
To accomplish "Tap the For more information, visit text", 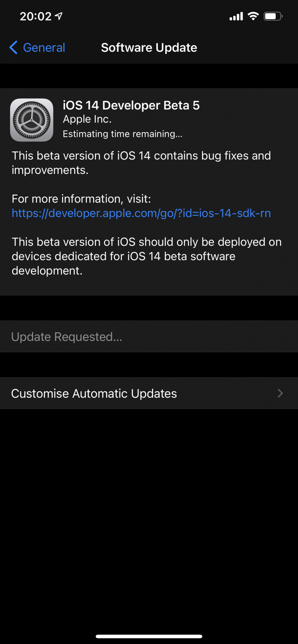I will click(81, 199).
